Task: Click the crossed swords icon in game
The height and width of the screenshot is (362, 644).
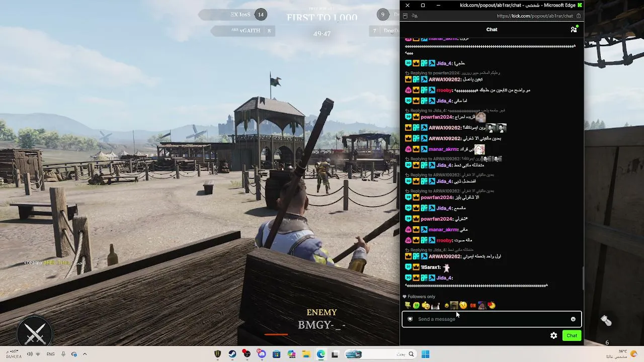Action: pos(35,333)
